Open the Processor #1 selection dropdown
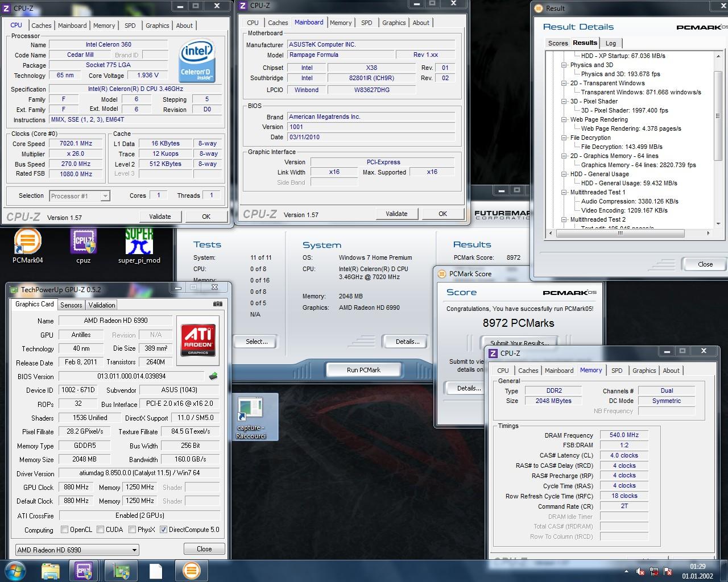 (x=80, y=196)
